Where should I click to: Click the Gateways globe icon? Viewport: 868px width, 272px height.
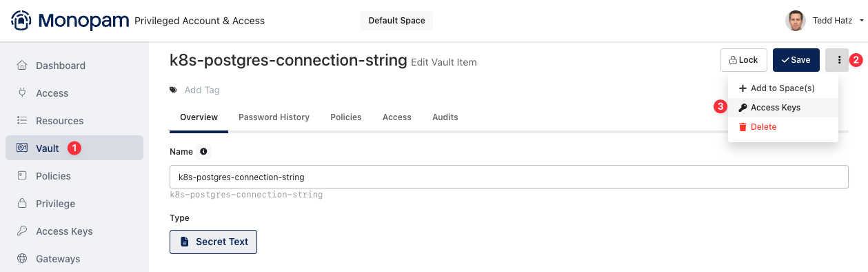22,259
